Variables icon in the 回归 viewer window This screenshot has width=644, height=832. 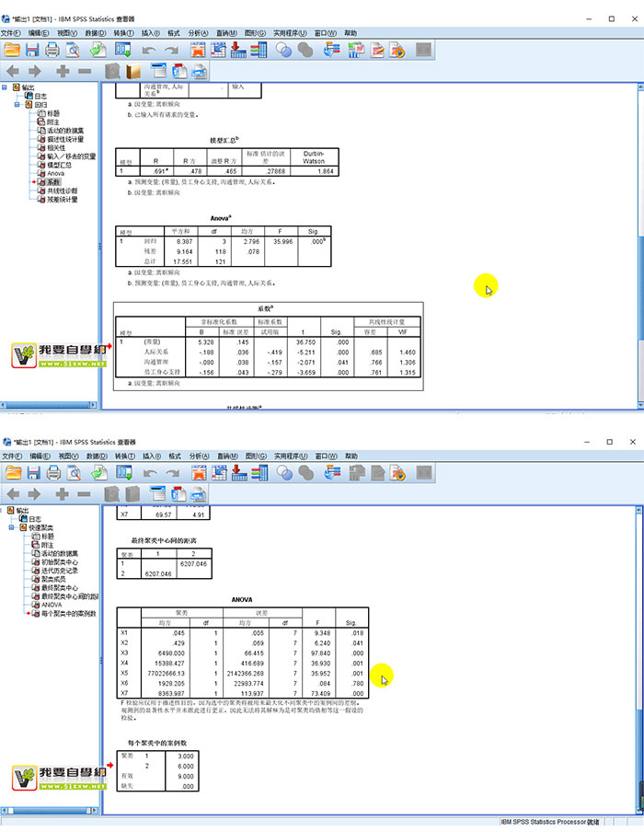point(259,51)
